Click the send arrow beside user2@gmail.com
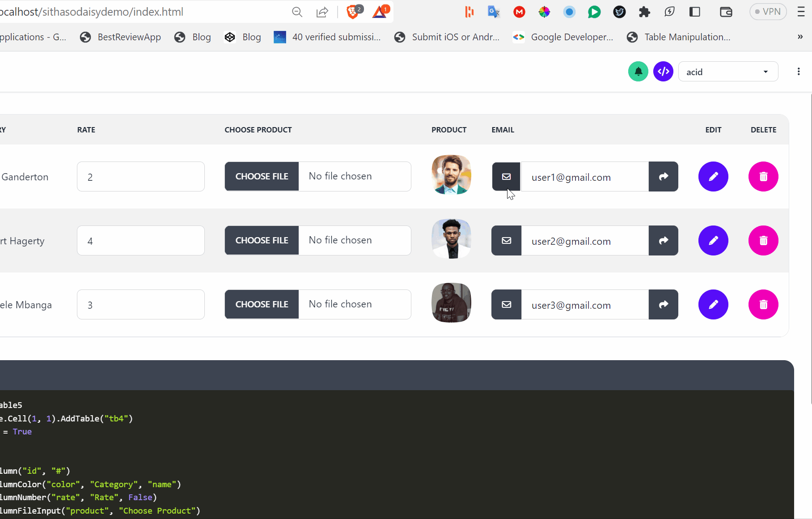Image resolution: width=812 pixels, height=519 pixels. click(x=663, y=240)
